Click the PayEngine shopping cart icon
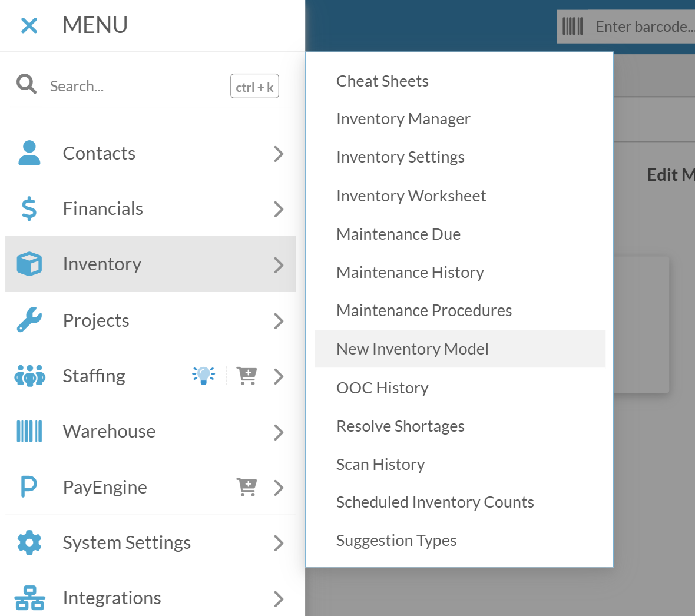695x616 pixels. [x=246, y=487]
